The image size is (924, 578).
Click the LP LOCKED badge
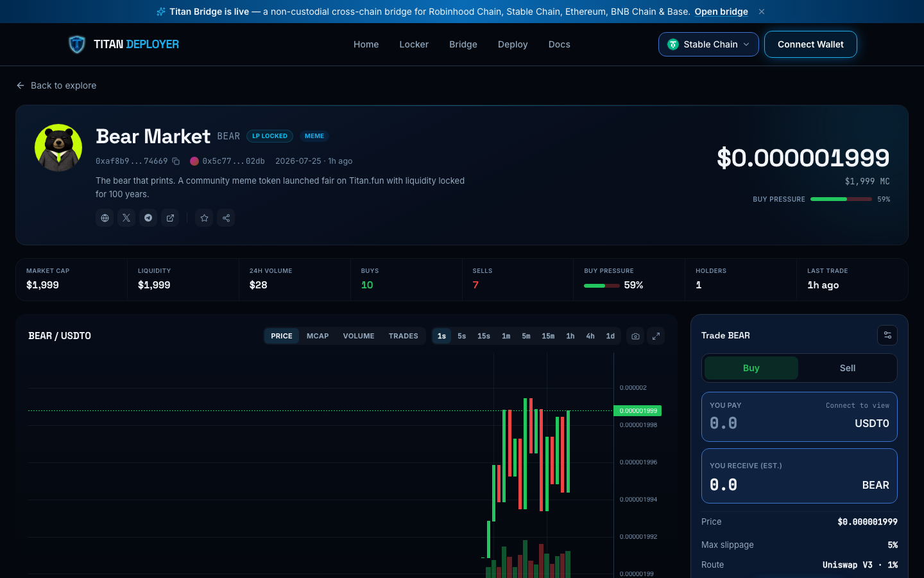pyautogui.click(x=269, y=136)
